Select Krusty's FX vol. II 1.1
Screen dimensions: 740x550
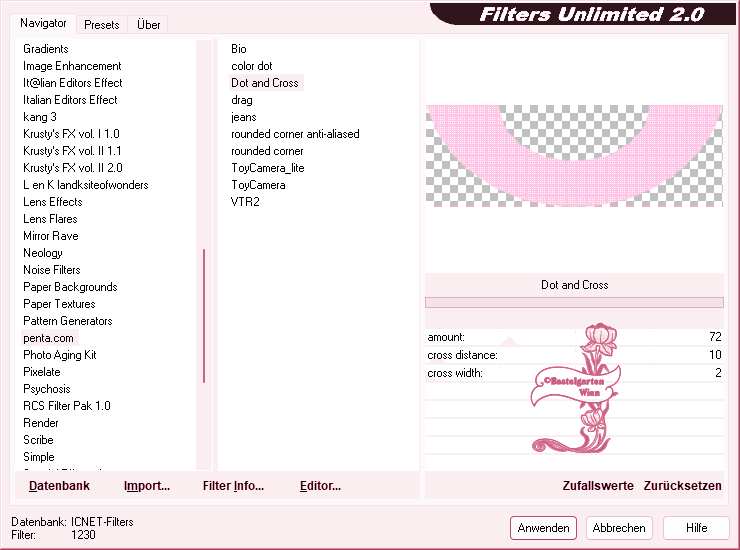pyautogui.click(x=72, y=151)
